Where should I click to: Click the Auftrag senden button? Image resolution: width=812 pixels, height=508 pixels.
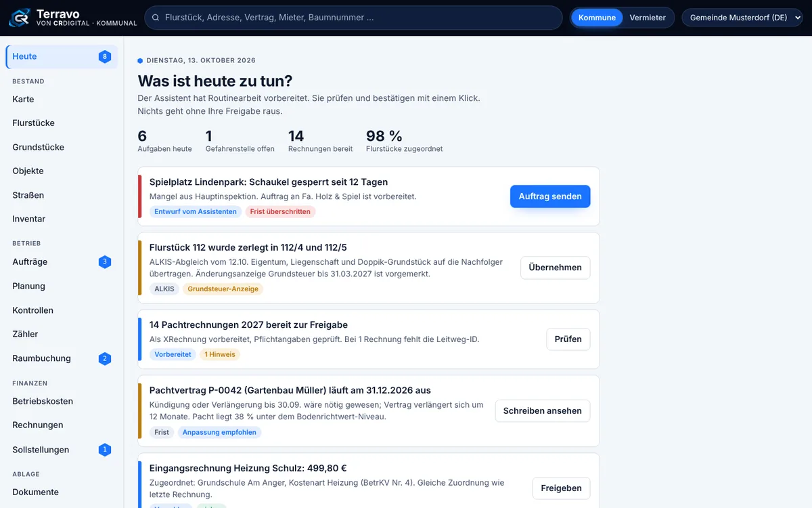pos(550,196)
